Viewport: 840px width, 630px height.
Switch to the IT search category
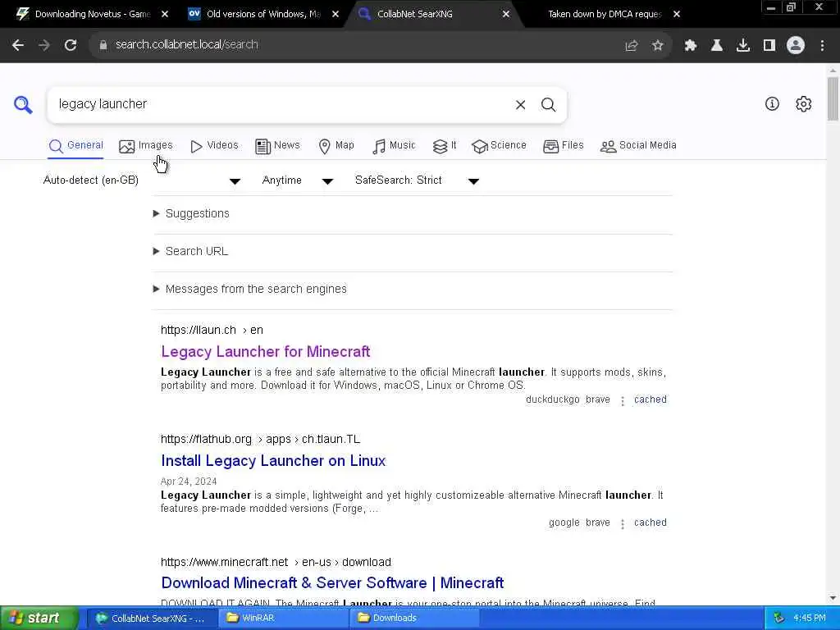pyautogui.click(x=445, y=146)
